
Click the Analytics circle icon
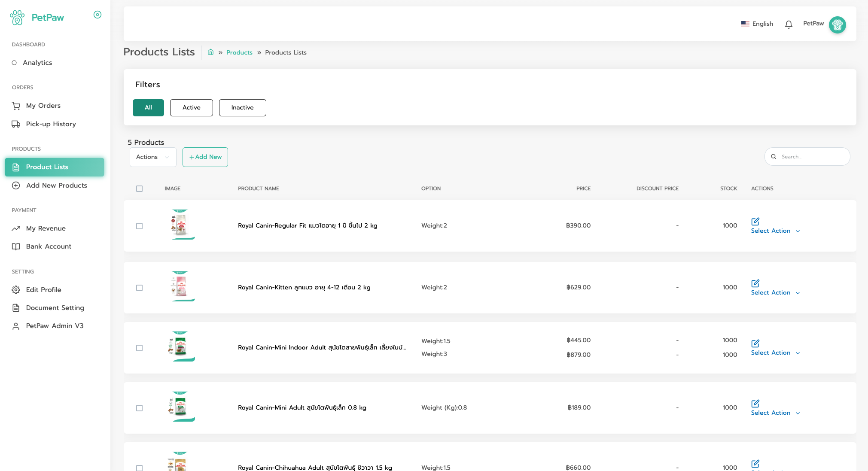point(14,63)
